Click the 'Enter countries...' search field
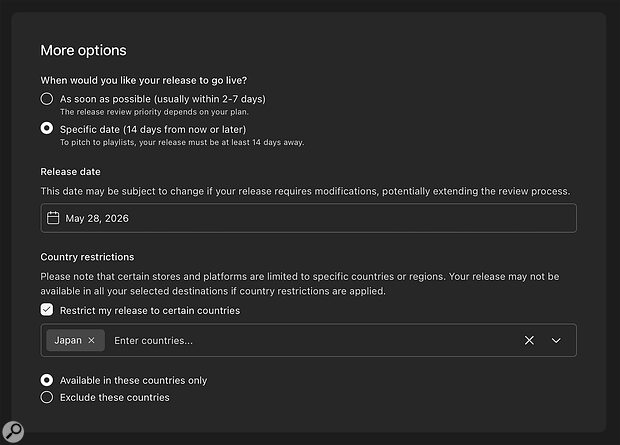Viewport: 620px width, 445px height. [300, 340]
